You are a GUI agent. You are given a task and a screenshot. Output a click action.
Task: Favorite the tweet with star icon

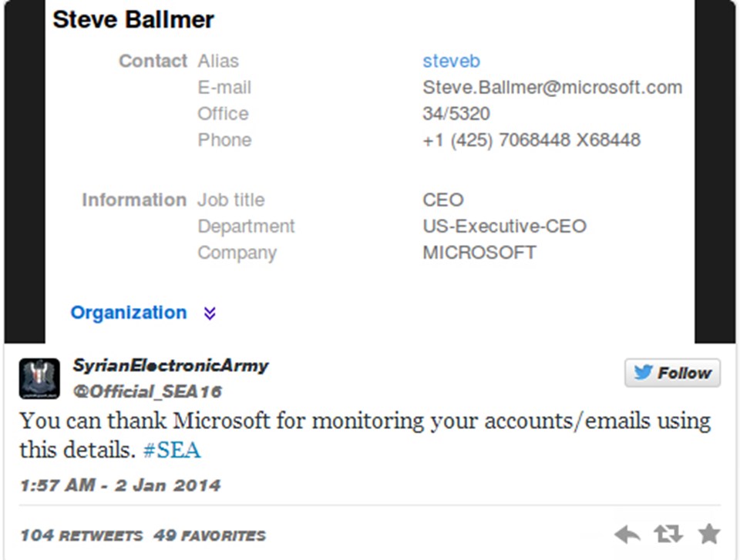coord(709,534)
